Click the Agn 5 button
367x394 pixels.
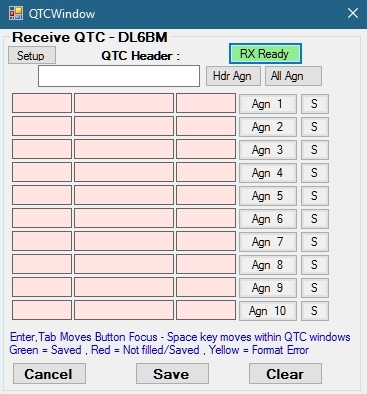(268, 196)
